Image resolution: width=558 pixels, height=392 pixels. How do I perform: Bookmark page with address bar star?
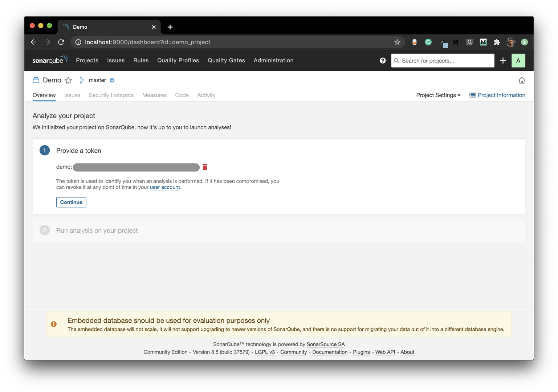(x=397, y=42)
